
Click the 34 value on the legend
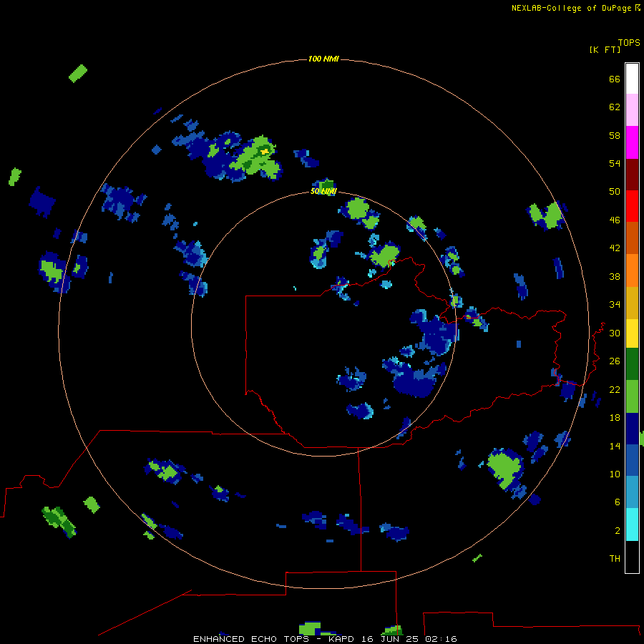(x=615, y=305)
